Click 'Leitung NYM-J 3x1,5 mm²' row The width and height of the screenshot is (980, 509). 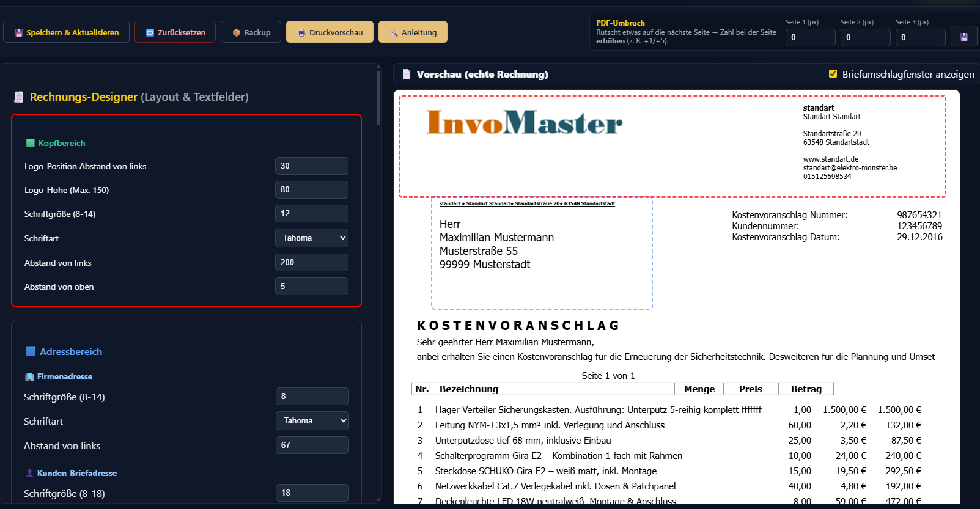coord(669,425)
